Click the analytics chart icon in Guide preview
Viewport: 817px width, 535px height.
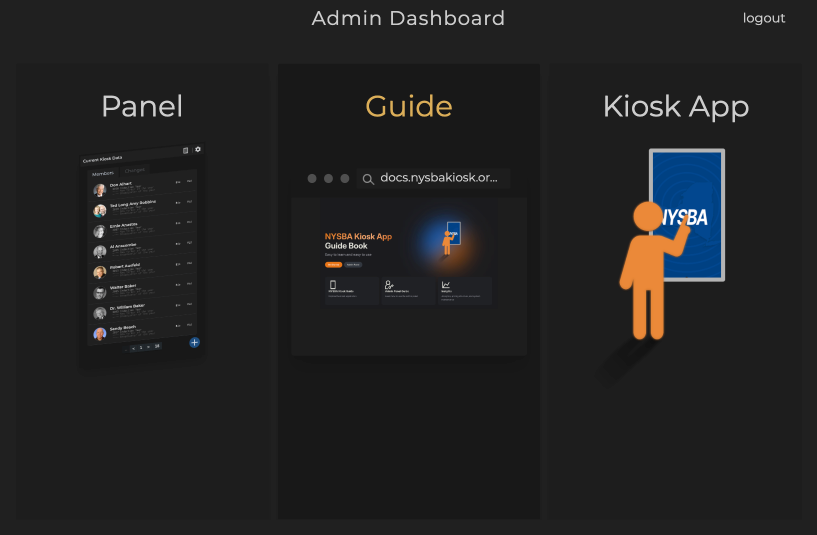coord(445,285)
